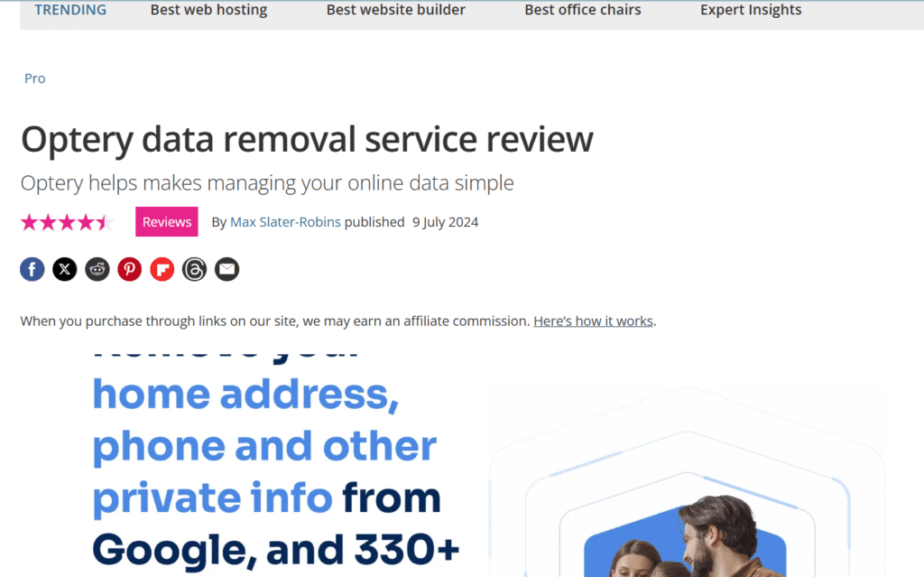
Task: Share article on Flipboard
Action: (162, 270)
